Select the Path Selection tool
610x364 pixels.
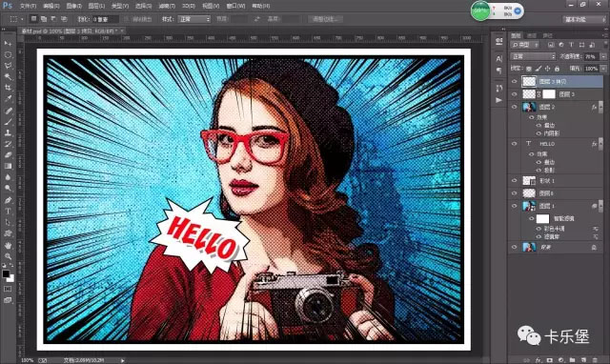(8, 222)
